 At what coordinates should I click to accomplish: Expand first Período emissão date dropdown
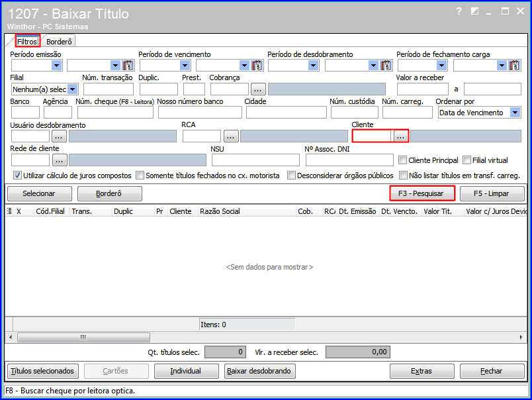click(56, 65)
